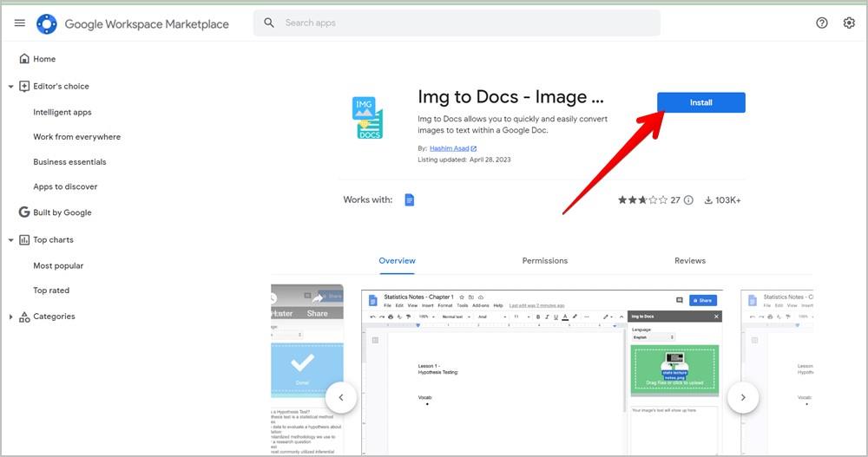Switch to the Permissions tab
Viewport: 868px width, 457px height.
click(545, 261)
